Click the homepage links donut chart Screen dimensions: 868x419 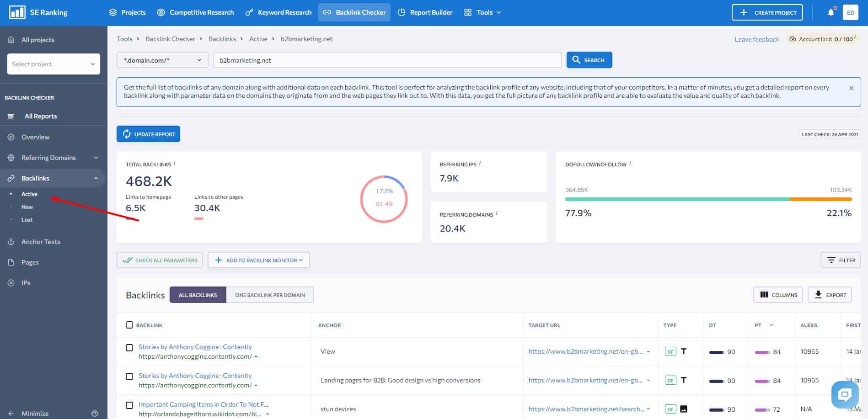pos(384,199)
